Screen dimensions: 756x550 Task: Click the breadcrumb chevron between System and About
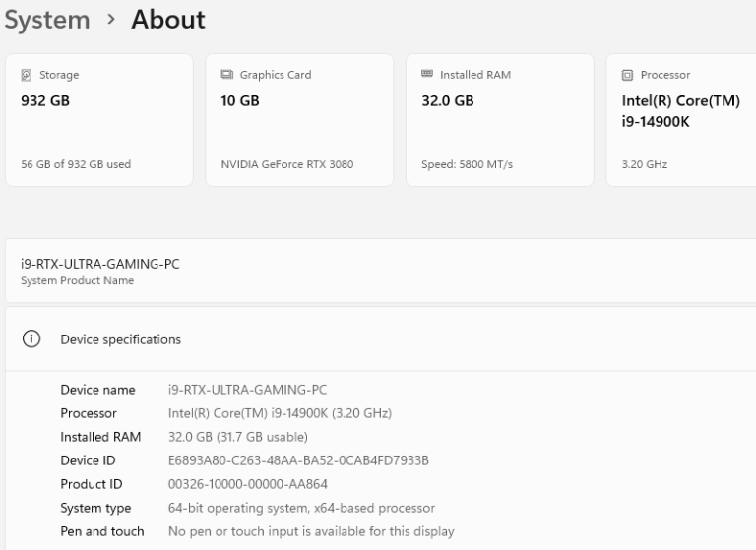click(x=110, y=20)
